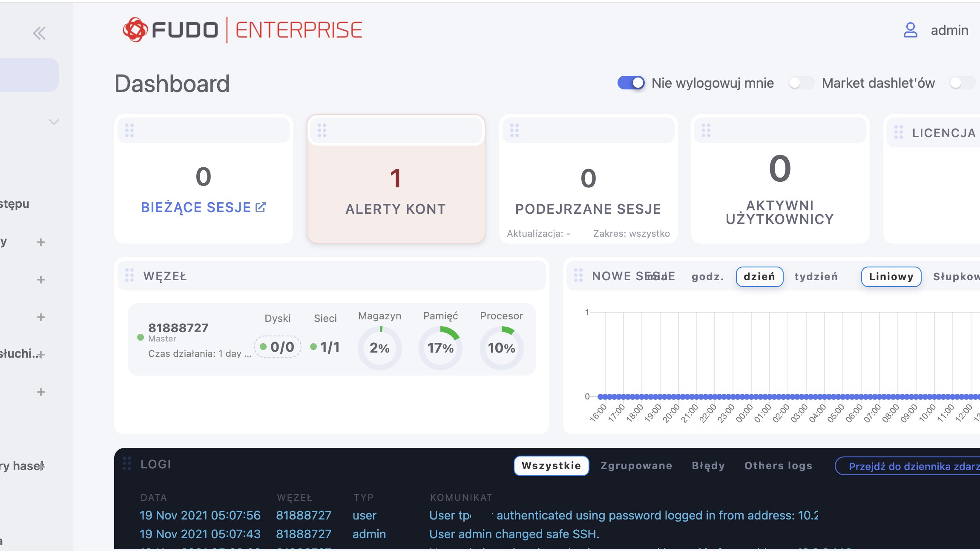
Task: Select the tydzień time range tab
Action: point(816,277)
